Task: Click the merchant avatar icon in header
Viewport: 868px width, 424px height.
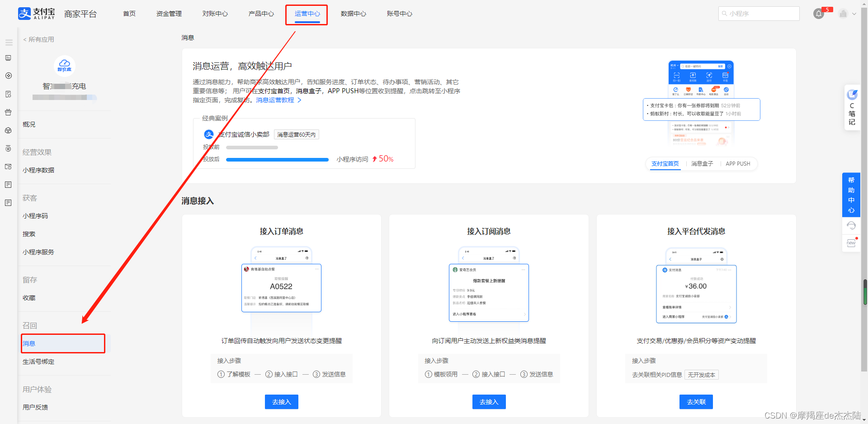Action: click(843, 14)
